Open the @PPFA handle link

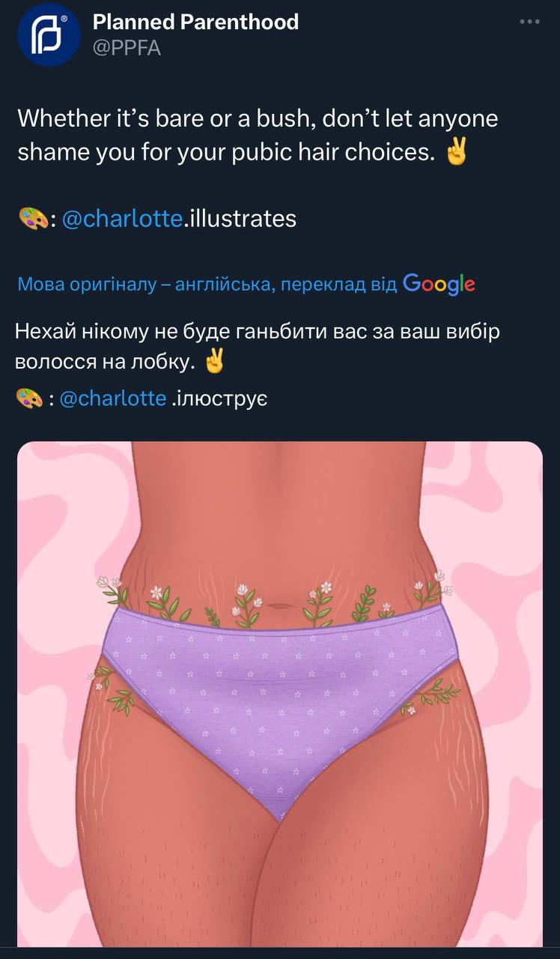click(127, 48)
